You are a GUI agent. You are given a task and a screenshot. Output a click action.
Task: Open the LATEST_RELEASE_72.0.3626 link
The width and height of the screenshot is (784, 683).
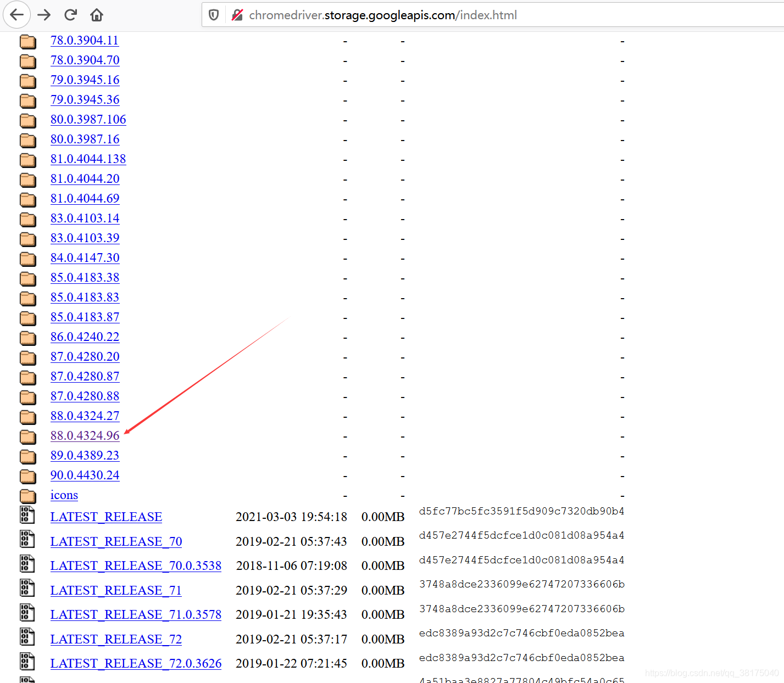coord(136,664)
